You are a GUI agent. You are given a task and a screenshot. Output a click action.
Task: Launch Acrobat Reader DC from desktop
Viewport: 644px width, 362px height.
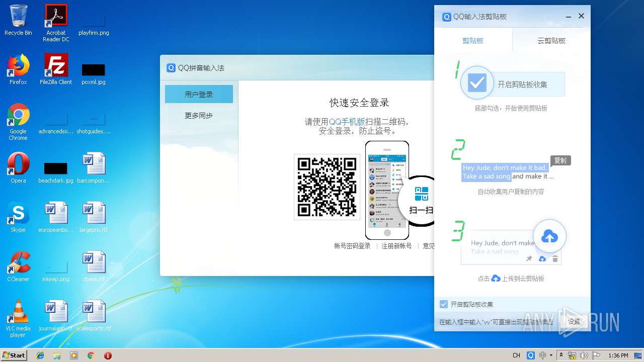[x=56, y=23]
